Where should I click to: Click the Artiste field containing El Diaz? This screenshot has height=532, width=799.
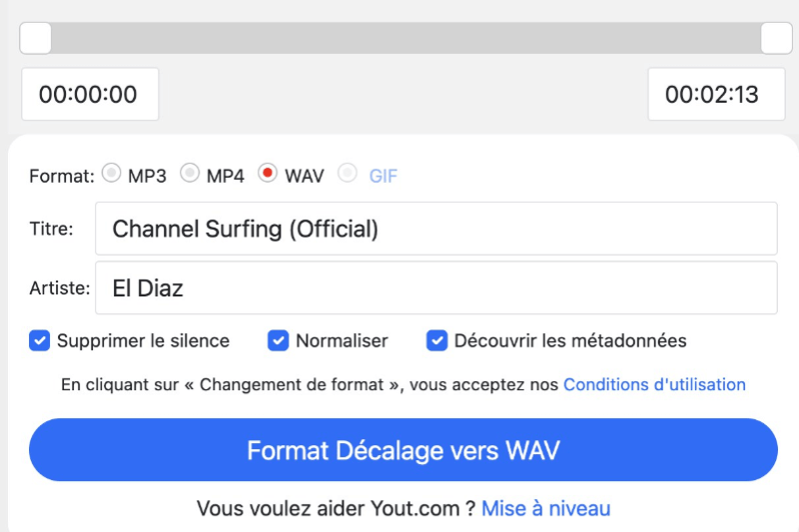pos(435,288)
